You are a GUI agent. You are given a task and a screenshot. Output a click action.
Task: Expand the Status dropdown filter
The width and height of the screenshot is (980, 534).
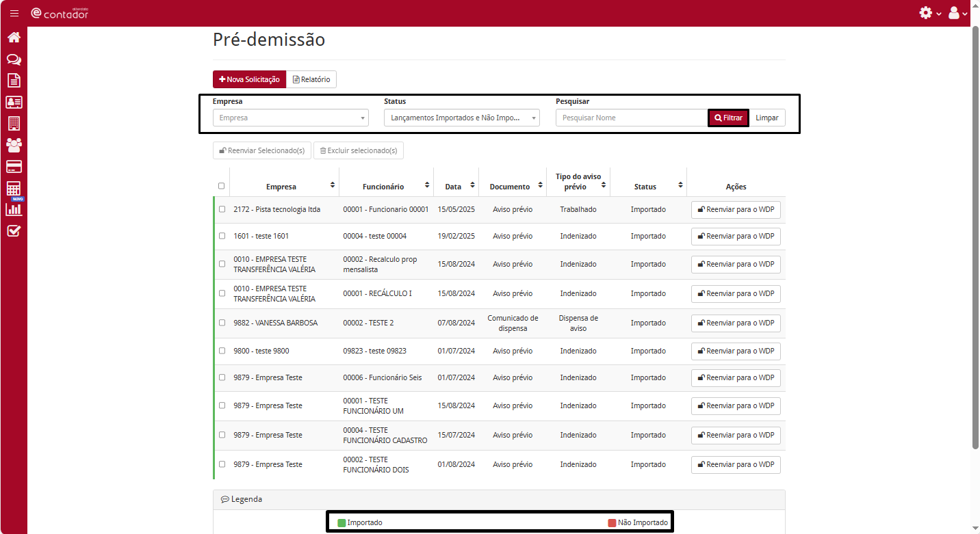[461, 118]
